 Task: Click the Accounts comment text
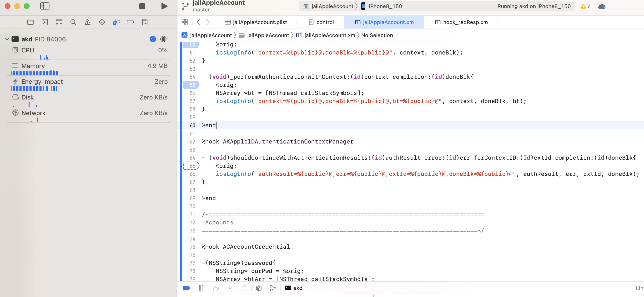(x=219, y=223)
